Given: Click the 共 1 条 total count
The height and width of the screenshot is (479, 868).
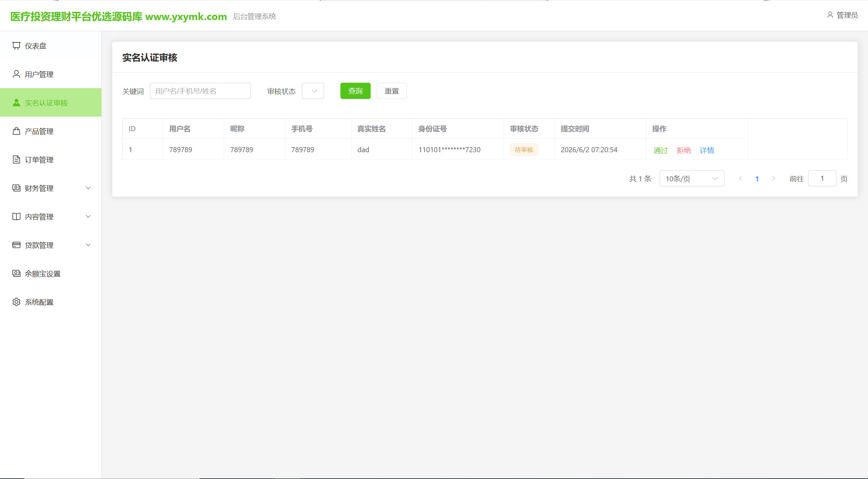Looking at the screenshot, I should click(x=640, y=179).
